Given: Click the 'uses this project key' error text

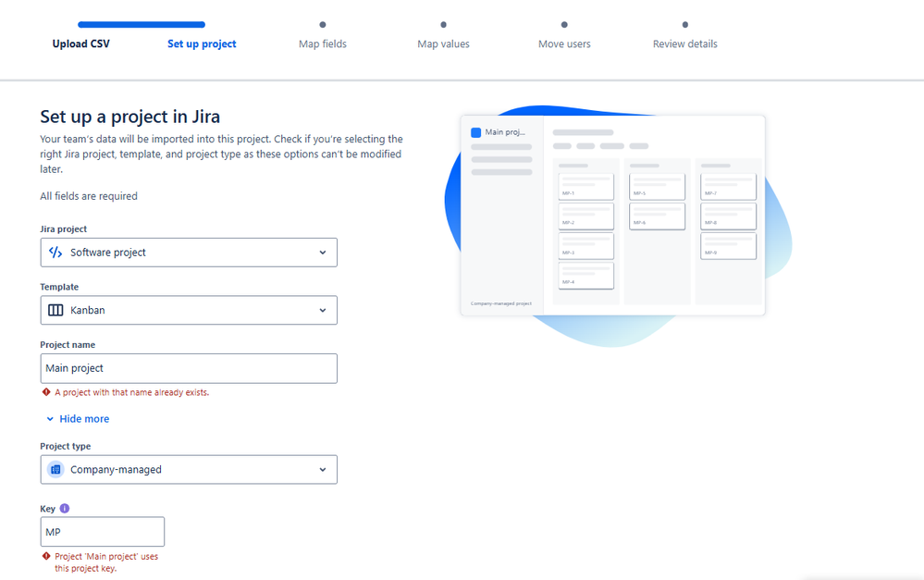Looking at the screenshot, I should pyautogui.click(x=106, y=562).
